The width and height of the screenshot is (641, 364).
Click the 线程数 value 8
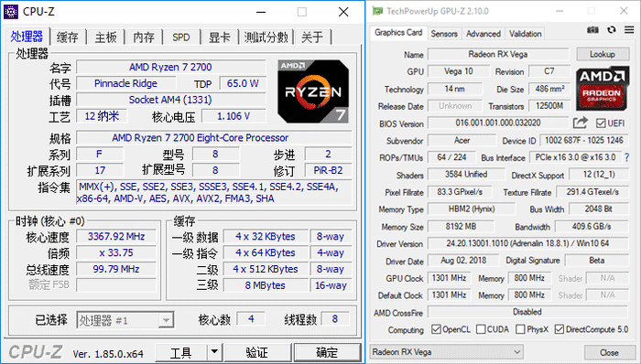coord(335,318)
